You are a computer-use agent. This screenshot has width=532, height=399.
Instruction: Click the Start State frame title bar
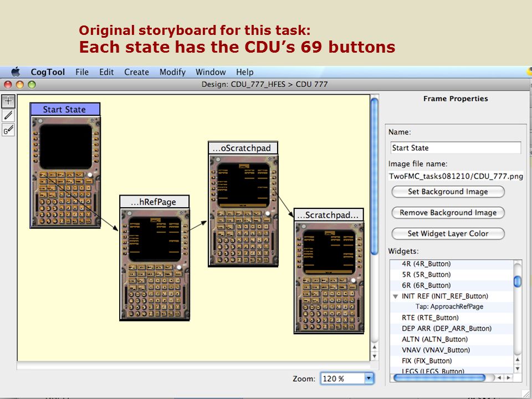point(65,109)
